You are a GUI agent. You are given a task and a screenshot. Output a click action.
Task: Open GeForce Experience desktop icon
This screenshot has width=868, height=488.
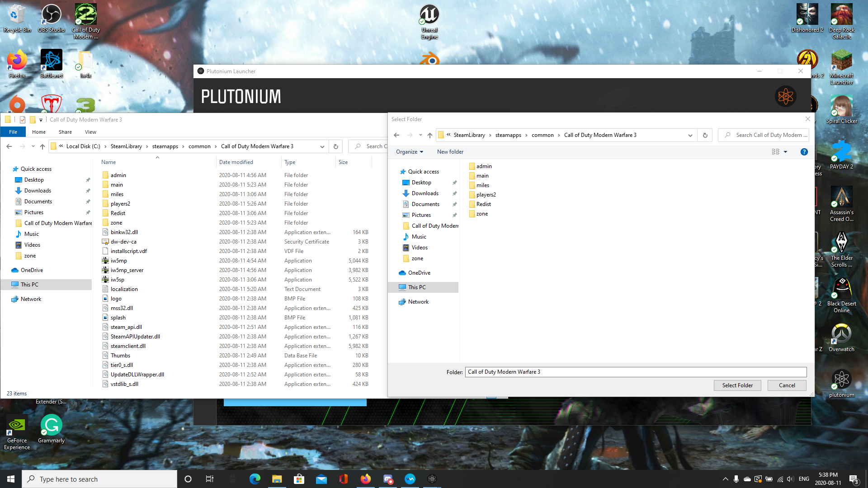(17, 433)
